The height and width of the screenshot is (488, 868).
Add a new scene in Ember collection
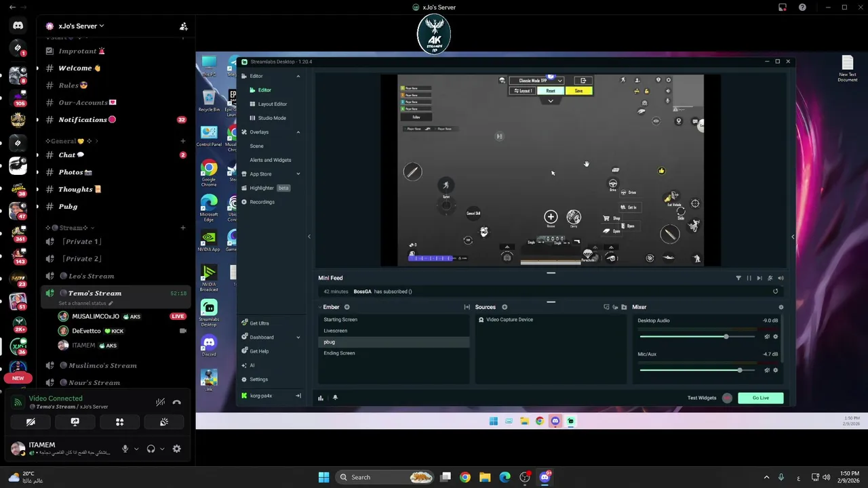[x=347, y=307]
